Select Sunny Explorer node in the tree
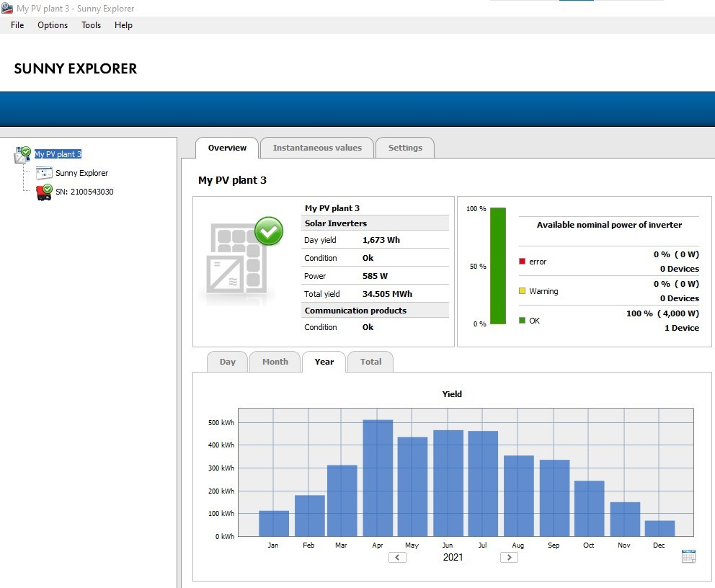715x588 pixels. coord(82,173)
